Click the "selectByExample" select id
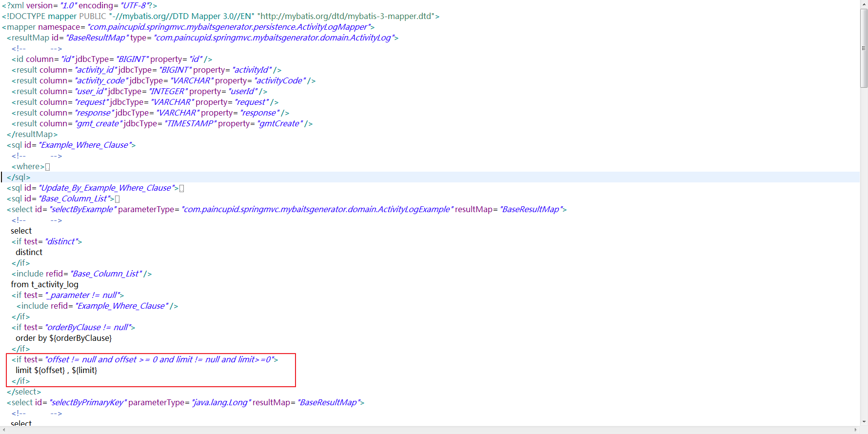Image resolution: width=868 pixels, height=434 pixels. tap(83, 210)
